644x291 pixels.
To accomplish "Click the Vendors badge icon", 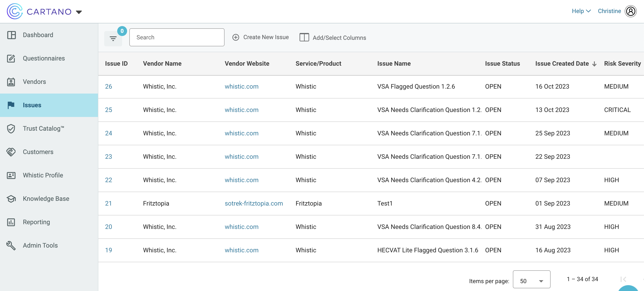I will (x=11, y=82).
